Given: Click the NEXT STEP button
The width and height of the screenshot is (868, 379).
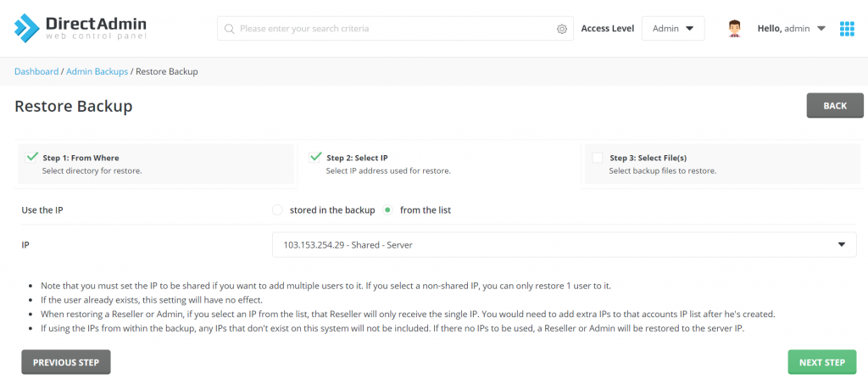Looking at the screenshot, I should click(x=821, y=363).
